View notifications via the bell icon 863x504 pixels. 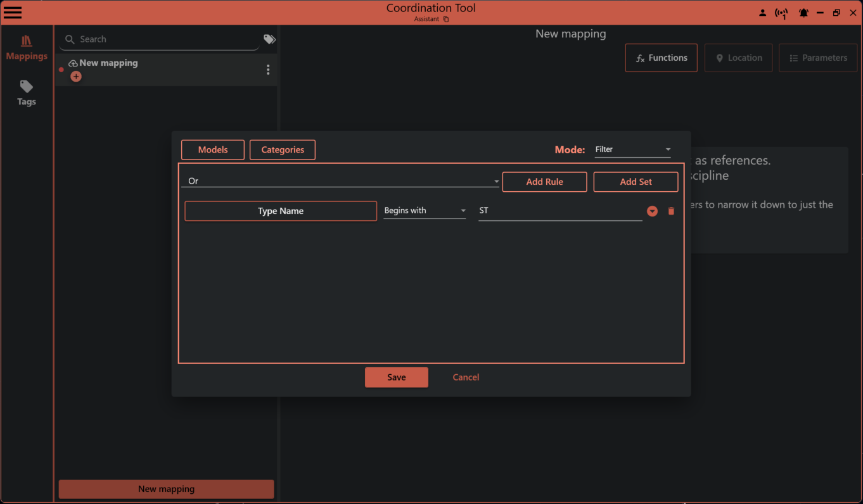[x=803, y=13]
